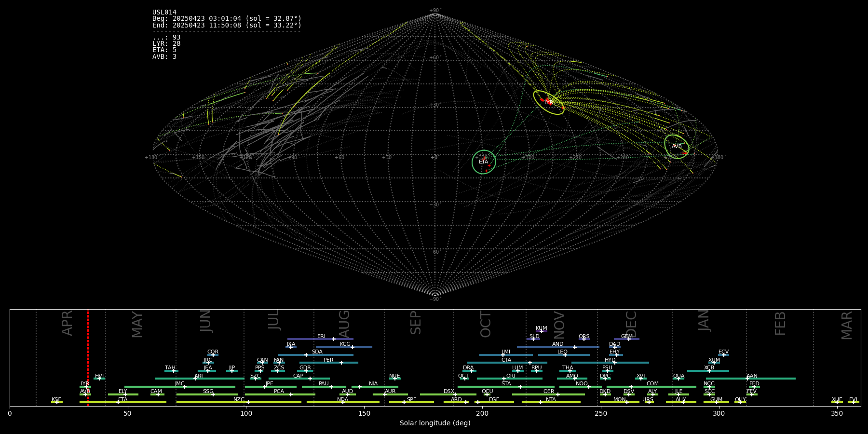This screenshot has width=868, height=434.
Task: Click the AUR shower bar in timeline
Action: 390,394
